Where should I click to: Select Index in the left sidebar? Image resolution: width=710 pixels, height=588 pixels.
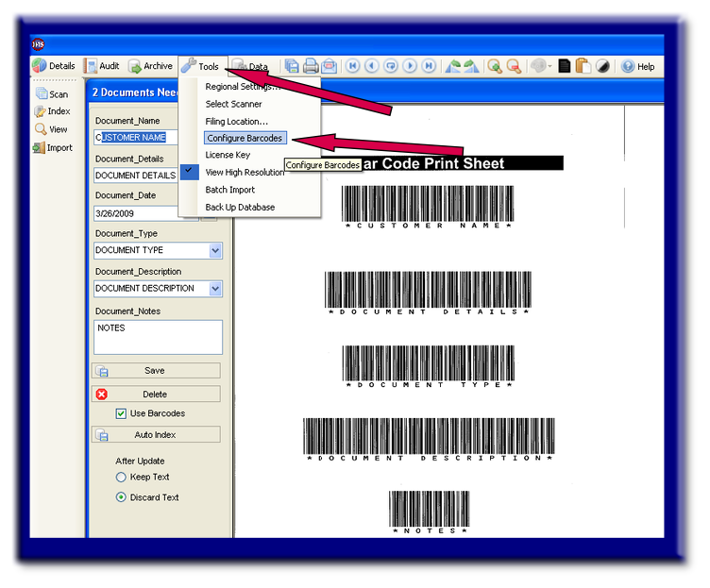pyautogui.click(x=53, y=111)
